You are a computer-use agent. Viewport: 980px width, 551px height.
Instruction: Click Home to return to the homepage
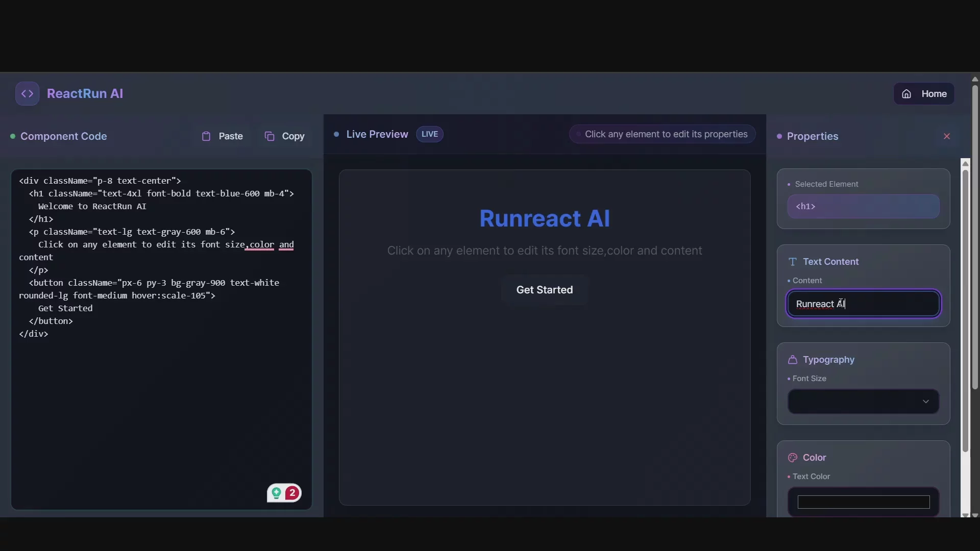(x=924, y=93)
